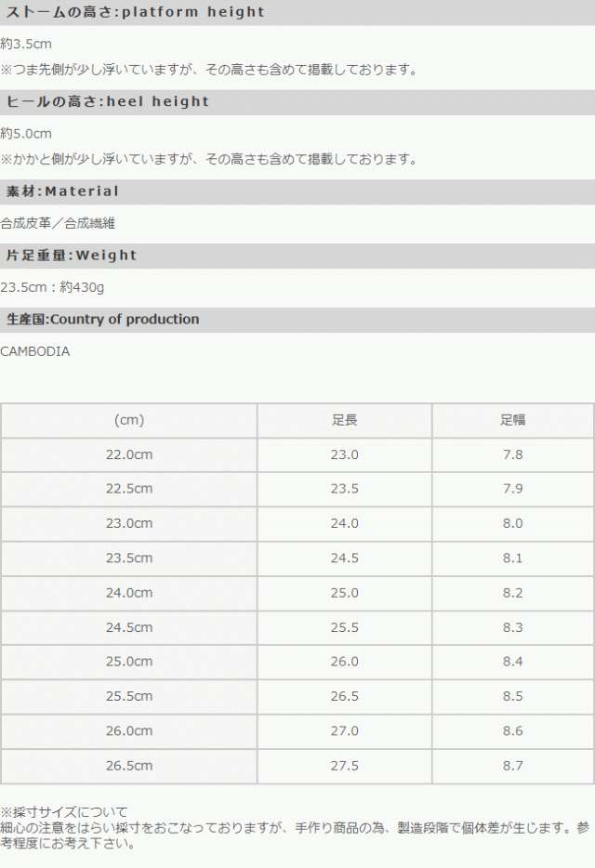Click the 合成皮革／合成繊維 material text
This screenshot has width=595, height=868.
click(x=58, y=223)
